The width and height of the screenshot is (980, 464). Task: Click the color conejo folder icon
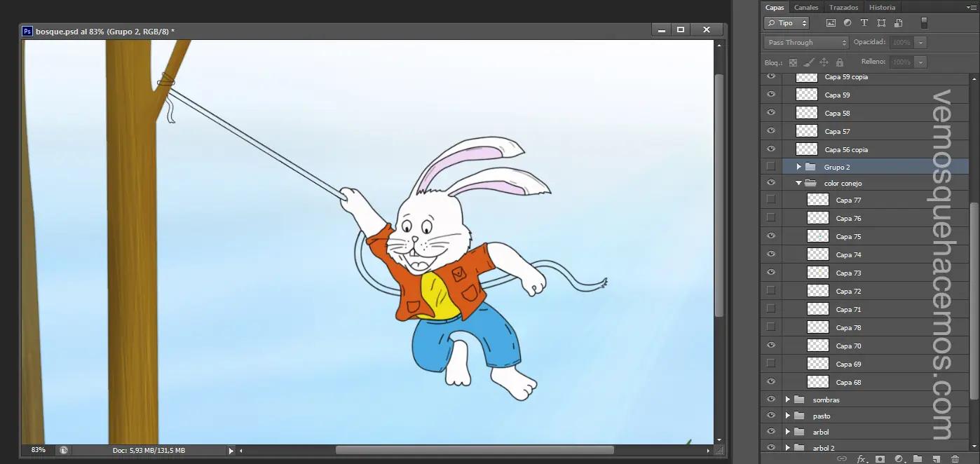(x=811, y=183)
